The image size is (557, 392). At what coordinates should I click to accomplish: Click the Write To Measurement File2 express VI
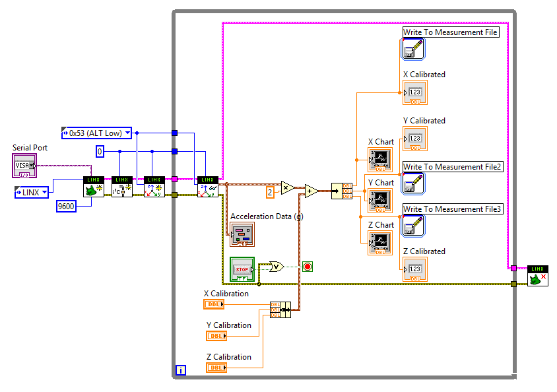click(413, 183)
